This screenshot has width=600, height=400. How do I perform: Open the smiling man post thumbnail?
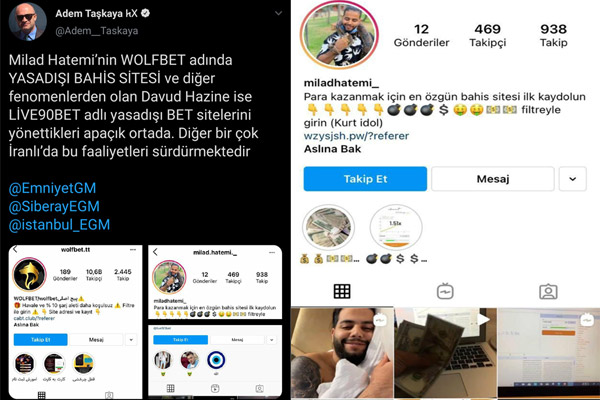342,353
